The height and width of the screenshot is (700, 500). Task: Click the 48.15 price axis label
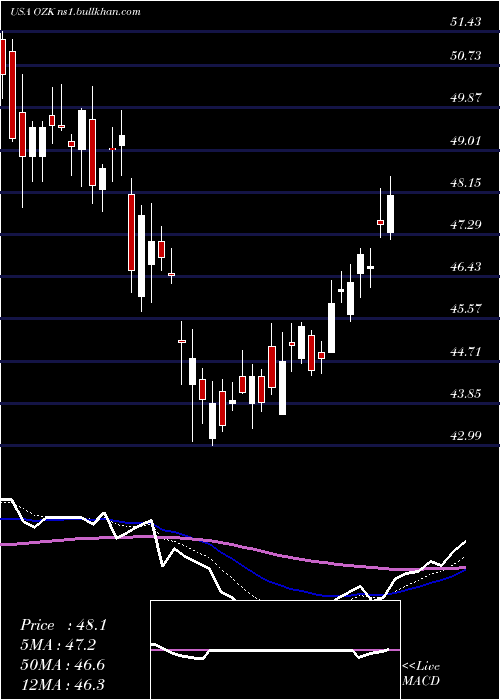pyautogui.click(x=466, y=183)
